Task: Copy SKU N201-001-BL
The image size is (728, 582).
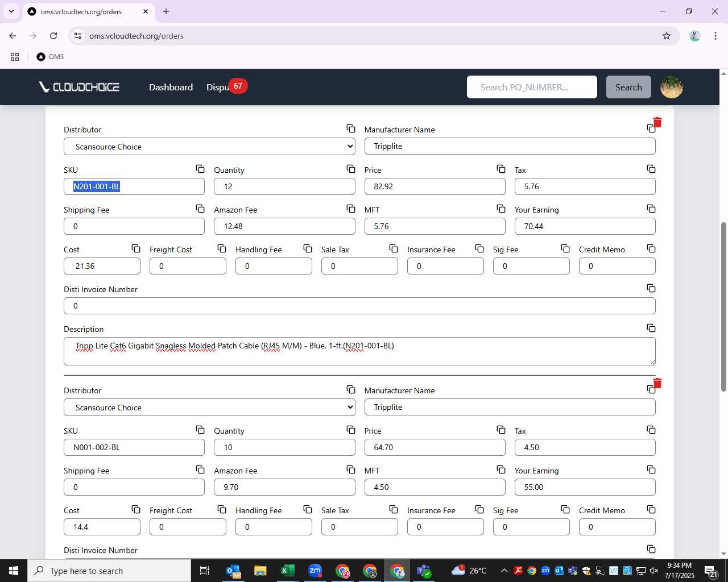Action: [x=200, y=169]
